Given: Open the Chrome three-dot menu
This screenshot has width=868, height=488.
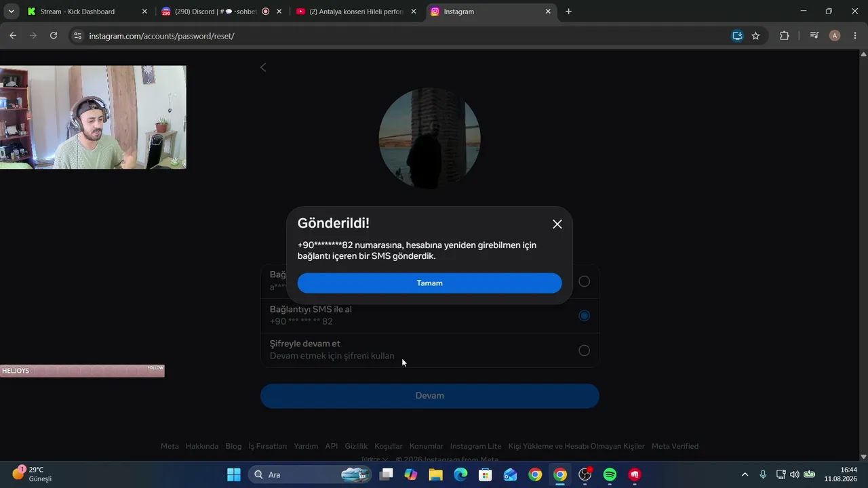Looking at the screenshot, I should pos(854,36).
